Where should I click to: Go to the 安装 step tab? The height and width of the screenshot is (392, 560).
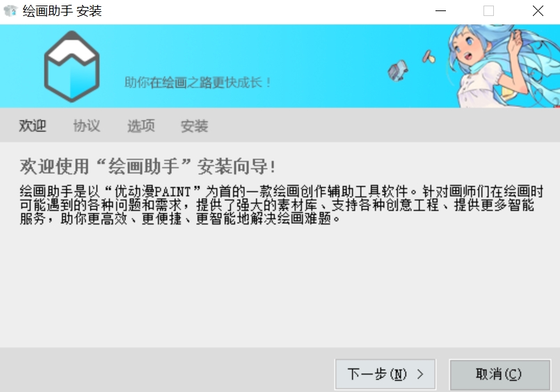[194, 126]
